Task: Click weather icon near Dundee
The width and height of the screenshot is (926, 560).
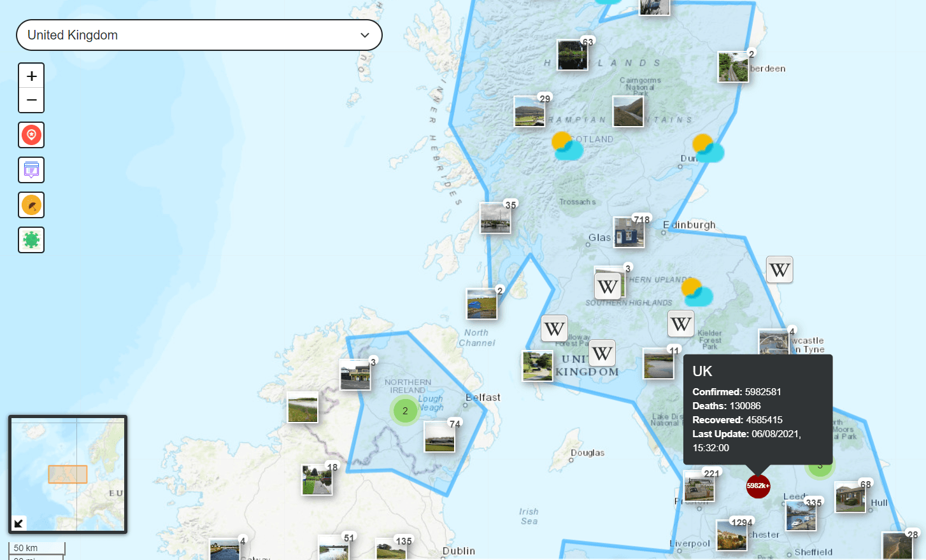Action: click(x=708, y=148)
